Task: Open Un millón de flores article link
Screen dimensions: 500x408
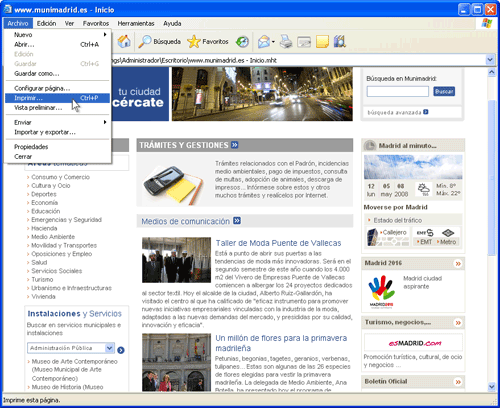Action: coord(281,343)
